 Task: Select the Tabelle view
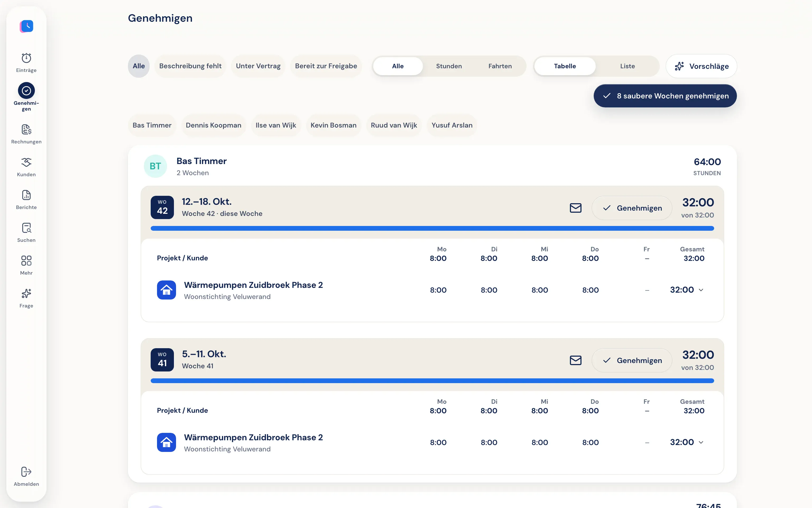pyautogui.click(x=565, y=66)
